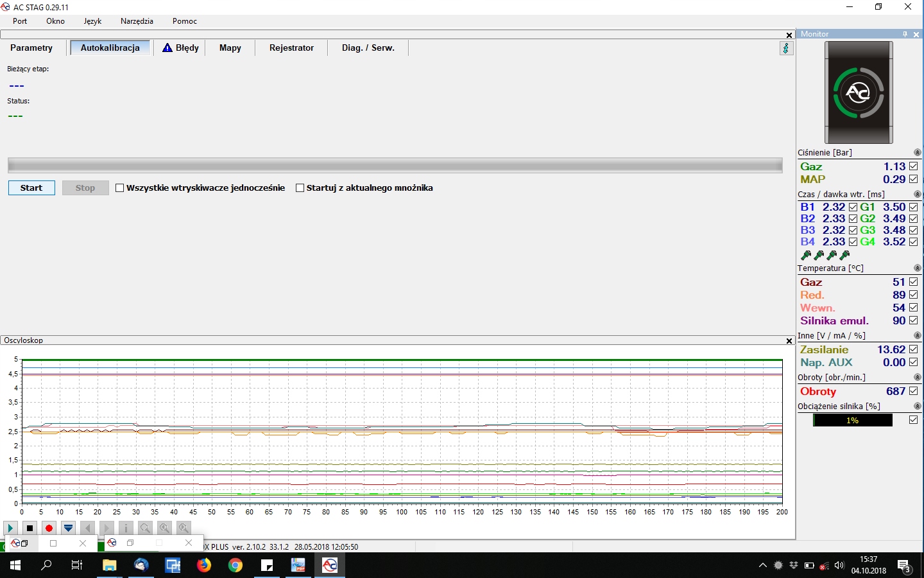Collapse the Temperatura [°C] section

[917, 268]
